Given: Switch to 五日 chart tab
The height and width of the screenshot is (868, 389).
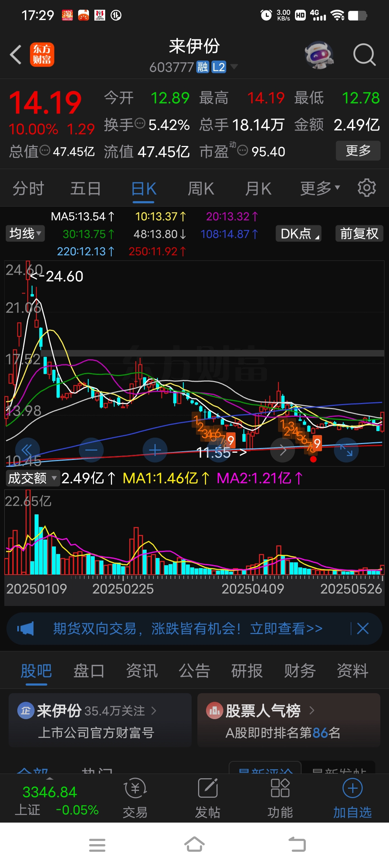Looking at the screenshot, I should click(x=85, y=189).
